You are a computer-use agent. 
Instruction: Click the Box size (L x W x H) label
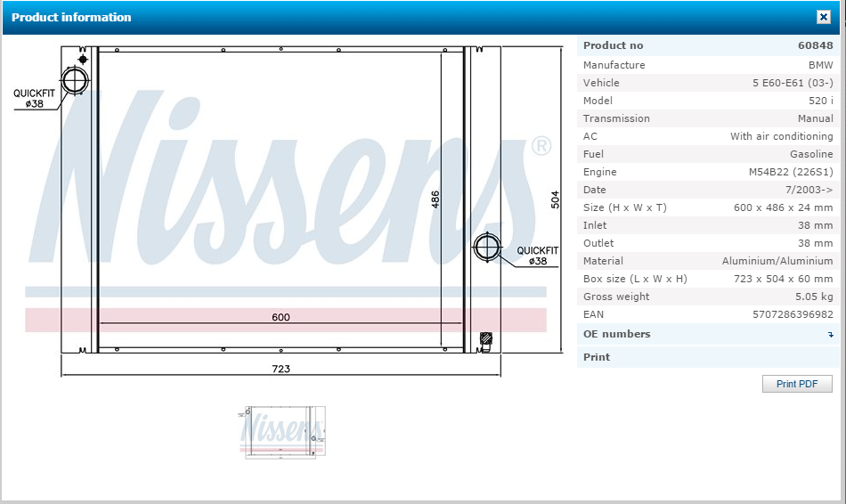pos(635,279)
